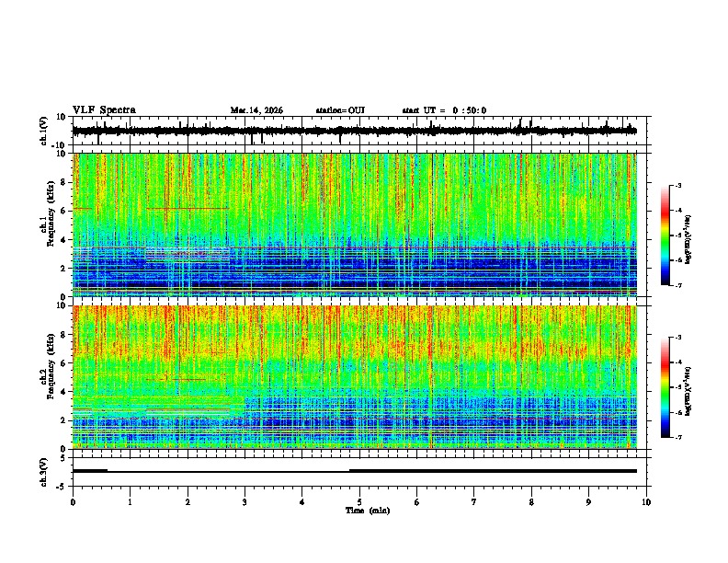
Task: Click the "station=OUI" header label
Action: pyautogui.click(x=340, y=110)
